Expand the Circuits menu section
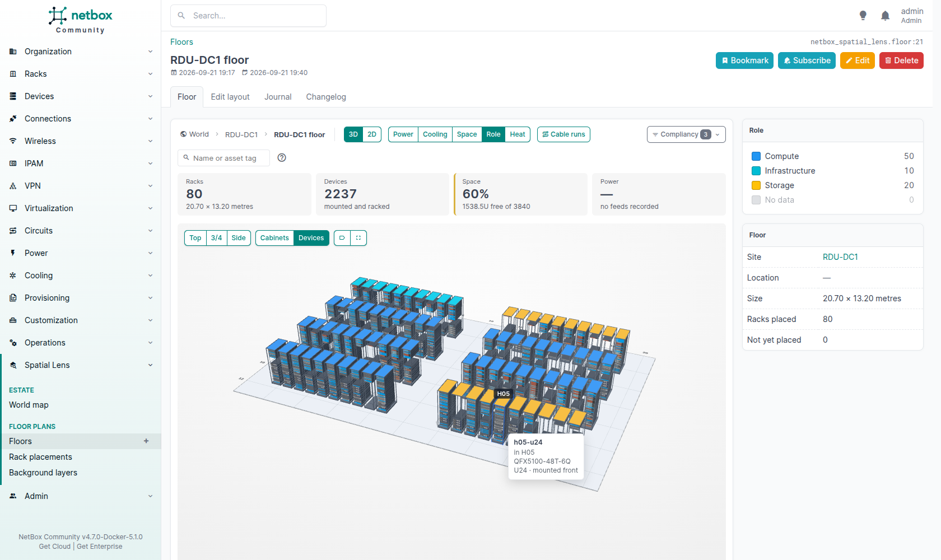The width and height of the screenshot is (941, 560). pos(81,231)
